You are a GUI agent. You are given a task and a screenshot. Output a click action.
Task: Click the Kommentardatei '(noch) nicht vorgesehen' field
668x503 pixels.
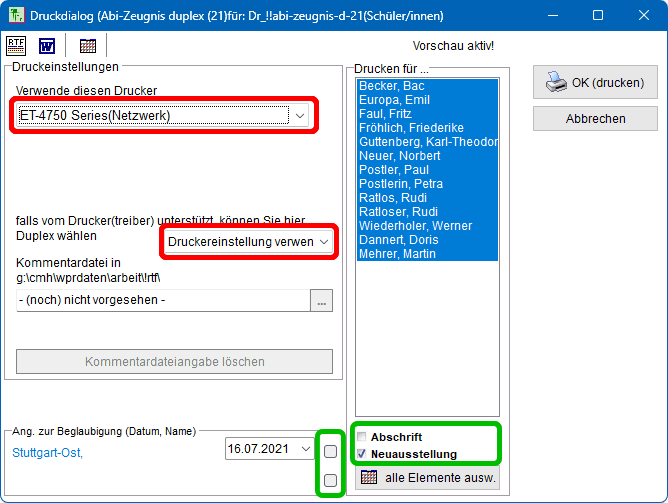(x=162, y=301)
